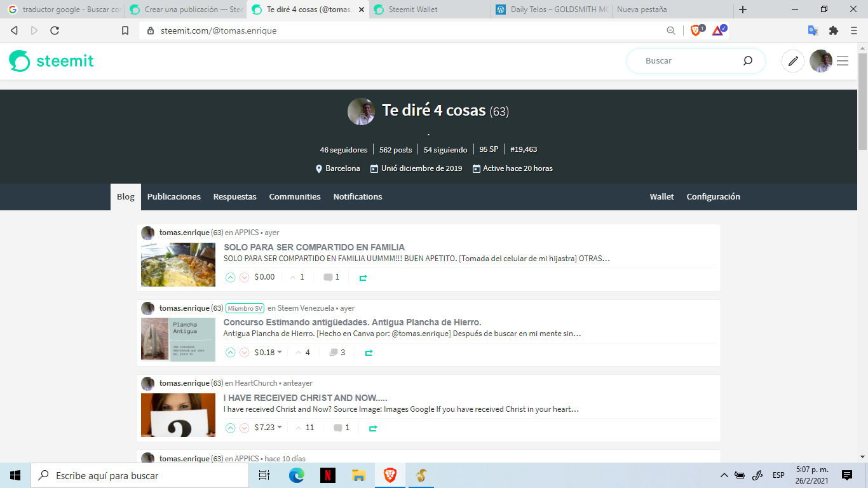Switch to the Steemit Wallet browser tab
The height and width of the screenshot is (488, 868).
click(430, 10)
